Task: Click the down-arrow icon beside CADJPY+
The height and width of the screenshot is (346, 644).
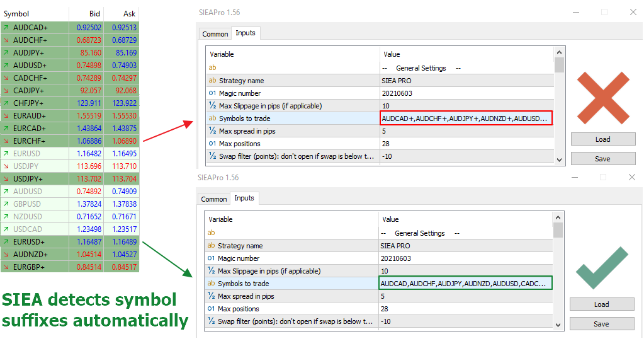Action: point(6,91)
